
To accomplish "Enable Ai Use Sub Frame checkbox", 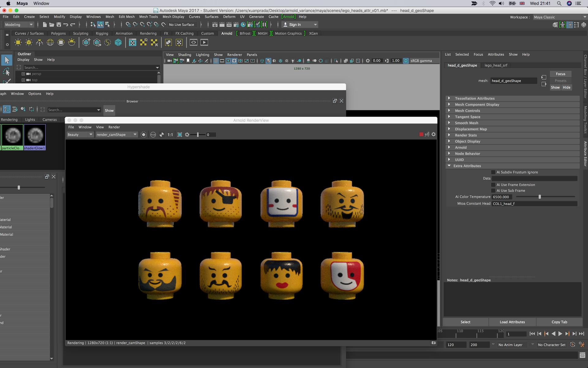I will pos(493,191).
